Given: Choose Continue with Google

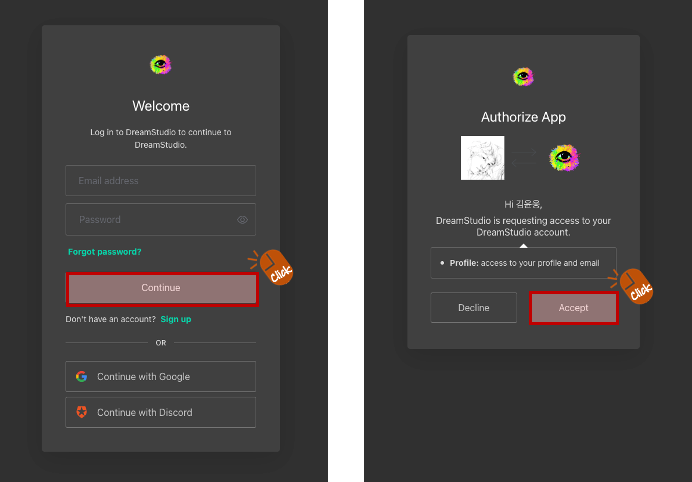Looking at the screenshot, I should pyautogui.click(x=161, y=377).
